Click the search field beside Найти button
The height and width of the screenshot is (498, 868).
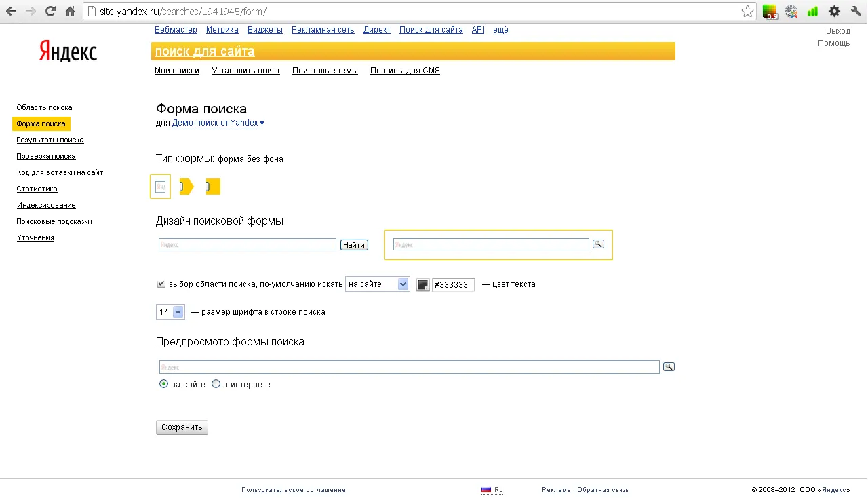click(248, 244)
